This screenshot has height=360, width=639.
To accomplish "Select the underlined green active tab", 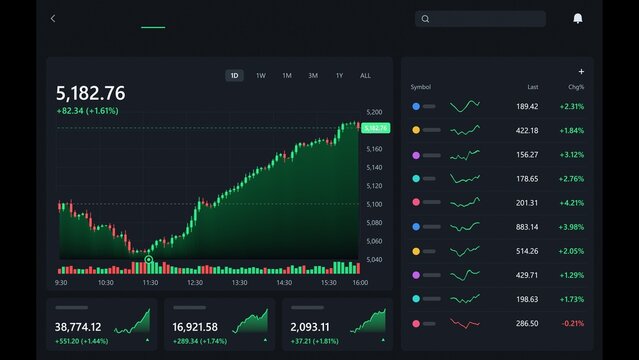I will tap(153, 27).
